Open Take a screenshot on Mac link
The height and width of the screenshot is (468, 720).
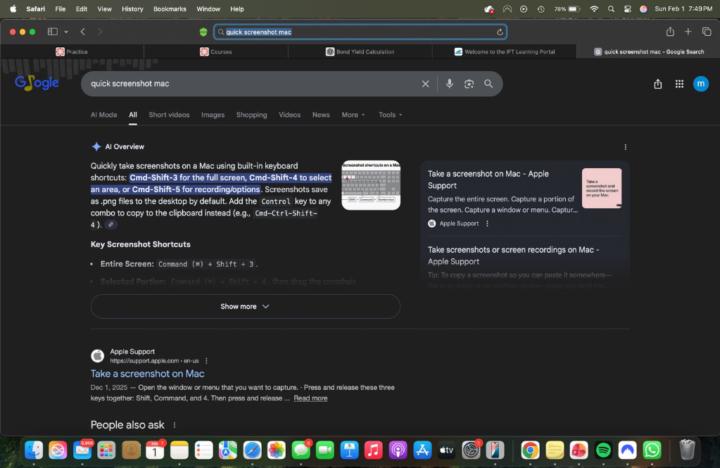pyautogui.click(x=147, y=373)
